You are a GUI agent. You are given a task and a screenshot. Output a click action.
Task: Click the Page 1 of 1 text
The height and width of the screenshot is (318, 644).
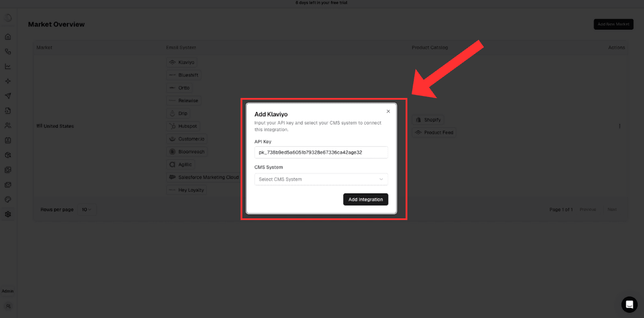[561, 209]
